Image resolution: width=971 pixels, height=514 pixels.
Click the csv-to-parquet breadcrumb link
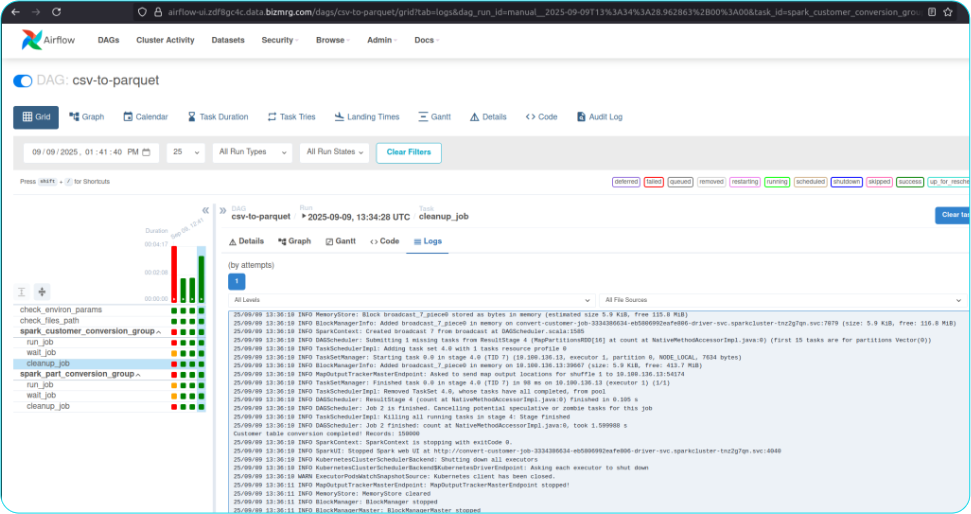pyautogui.click(x=261, y=217)
